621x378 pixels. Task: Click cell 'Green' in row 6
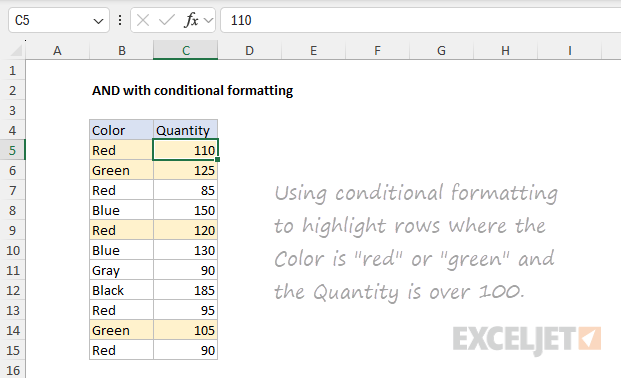point(122,170)
